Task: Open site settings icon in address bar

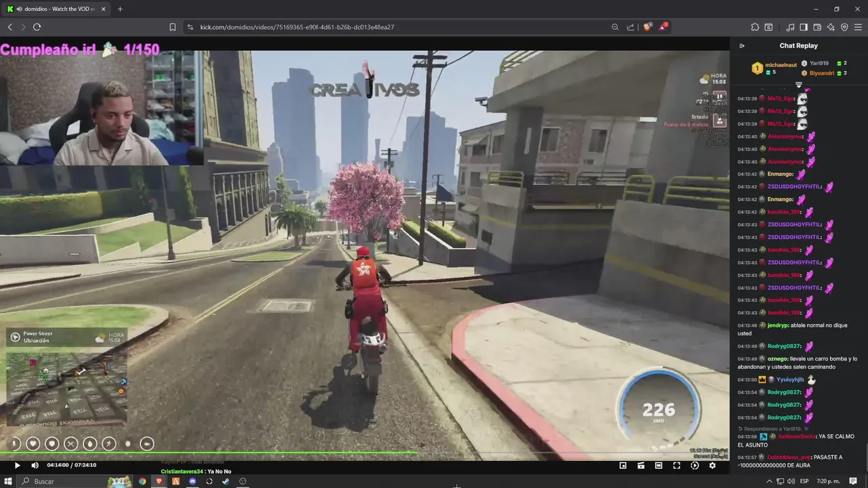Action: [x=190, y=27]
